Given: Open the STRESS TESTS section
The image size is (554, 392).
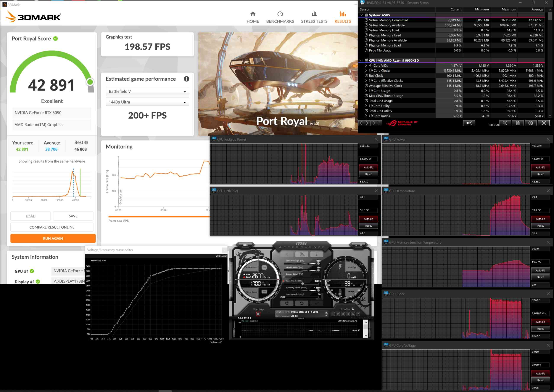Looking at the screenshot, I should (314, 17).
